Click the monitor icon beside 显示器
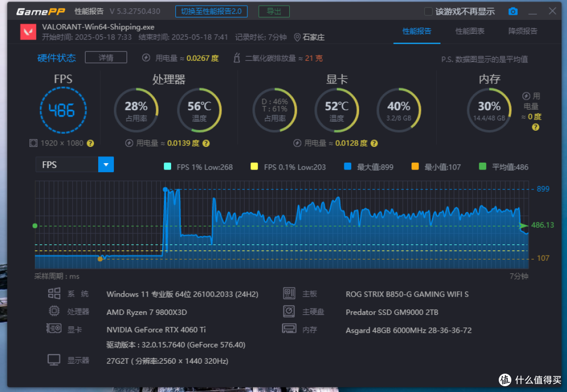567x392 pixels. point(54,360)
